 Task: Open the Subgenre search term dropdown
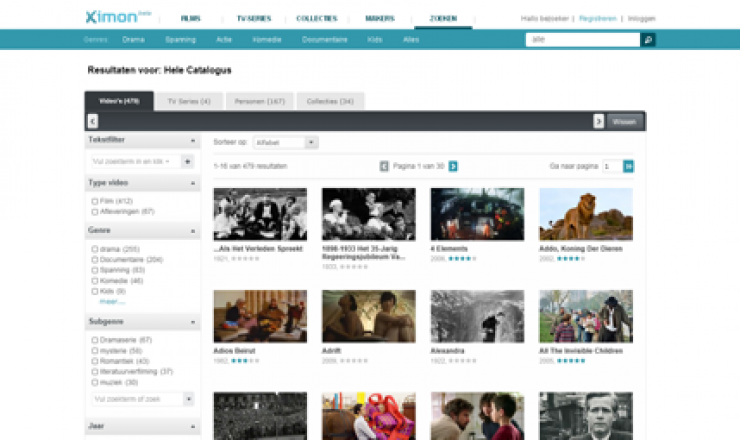[187, 399]
